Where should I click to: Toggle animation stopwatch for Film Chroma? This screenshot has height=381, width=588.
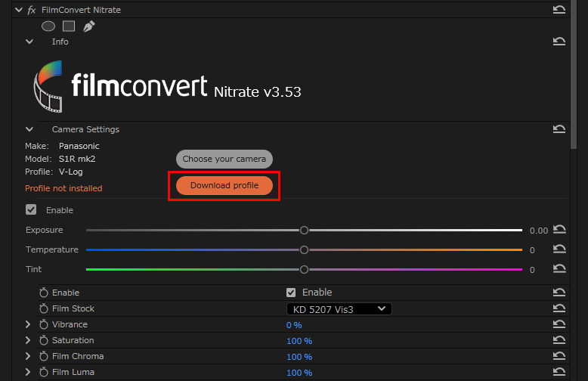[x=44, y=356]
